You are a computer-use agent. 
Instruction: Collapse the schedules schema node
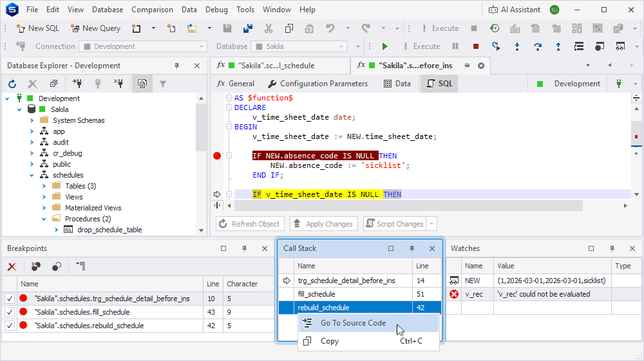pos(32,175)
